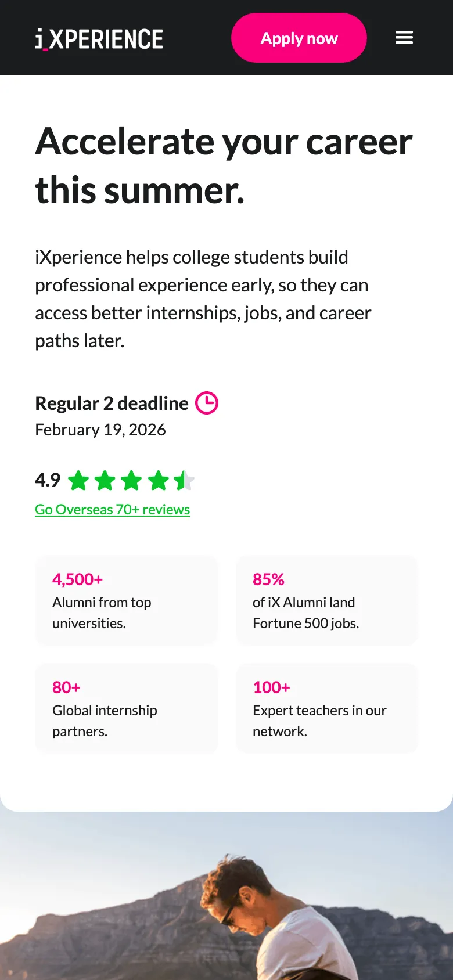
Task: Open the hamburger menu icon
Action: [404, 38]
